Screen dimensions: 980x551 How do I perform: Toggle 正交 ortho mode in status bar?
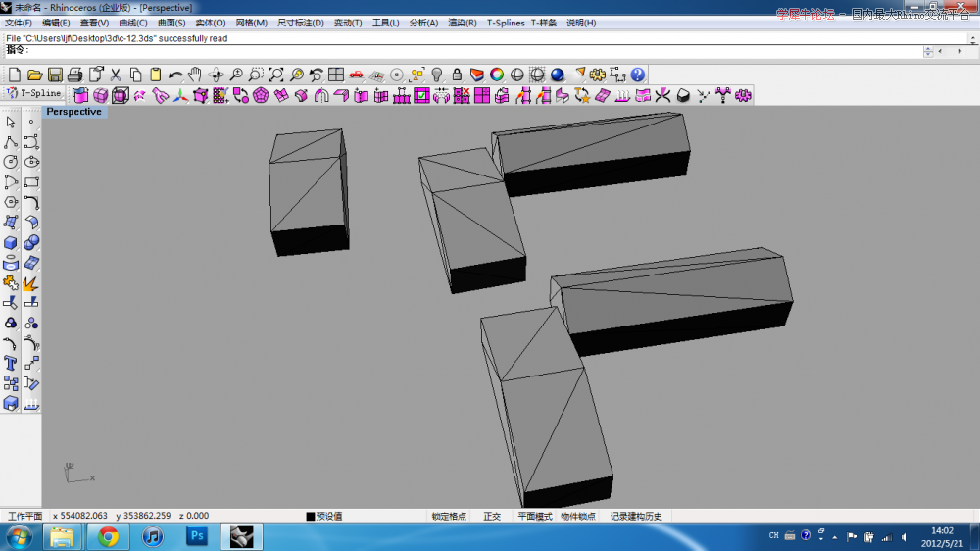[x=492, y=516]
